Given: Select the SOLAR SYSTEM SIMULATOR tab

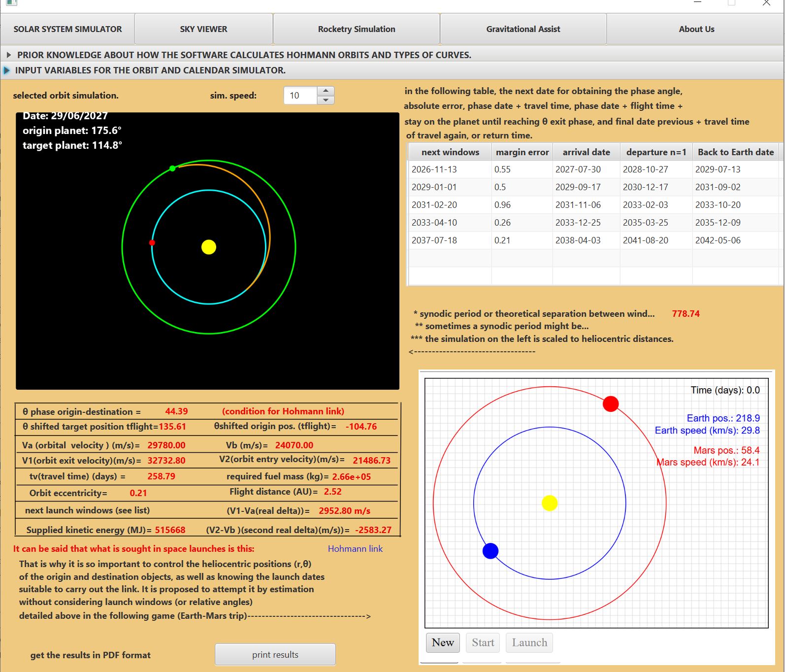Looking at the screenshot, I should (x=67, y=29).
